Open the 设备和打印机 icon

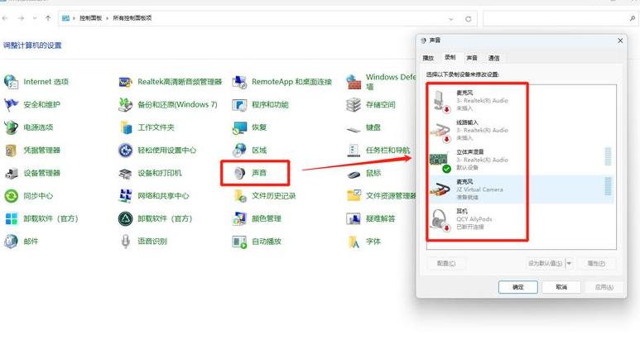coord(125,174)
